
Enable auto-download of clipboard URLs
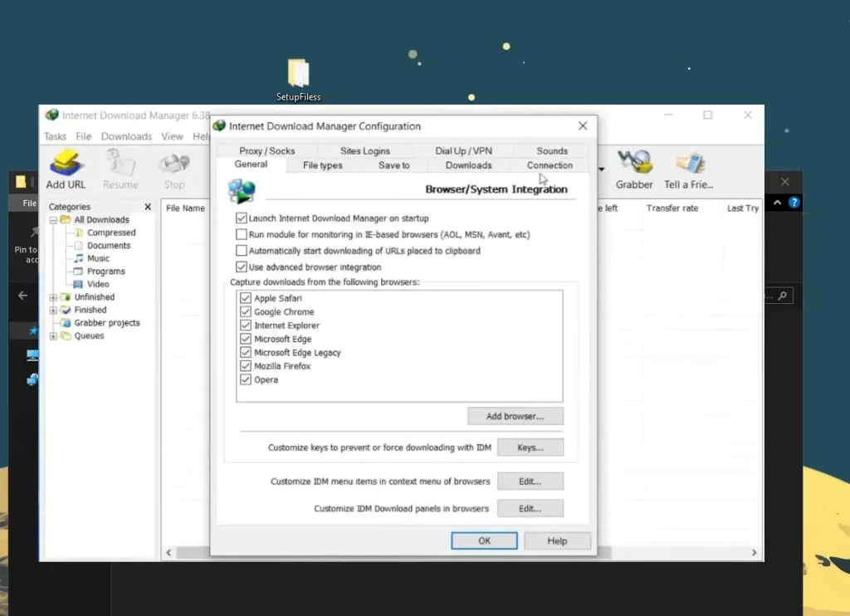[x=242, y=251]
